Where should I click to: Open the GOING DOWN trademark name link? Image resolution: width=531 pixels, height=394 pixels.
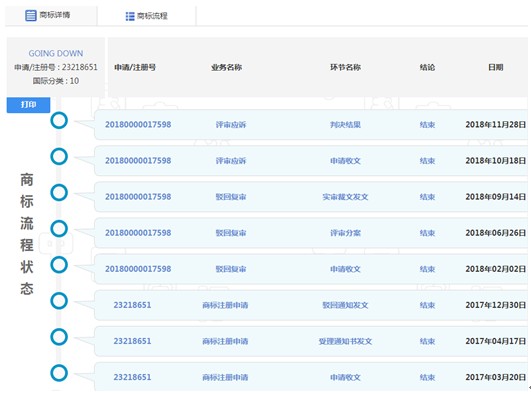tap(56, 54)
